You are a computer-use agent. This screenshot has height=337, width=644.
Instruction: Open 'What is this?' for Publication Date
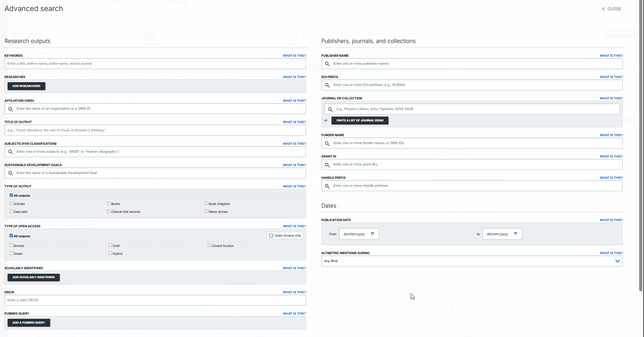611,220
